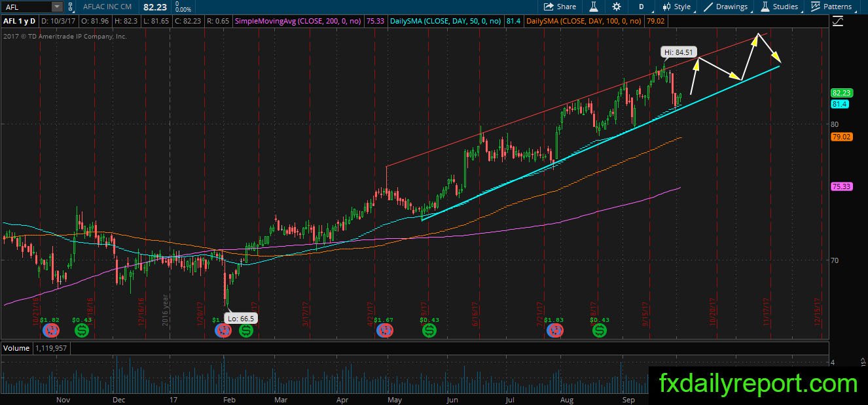This screenshot has width=868, height=405.
Task: Click the 12/15/17 expiration date marker
Action: point(817,313)
